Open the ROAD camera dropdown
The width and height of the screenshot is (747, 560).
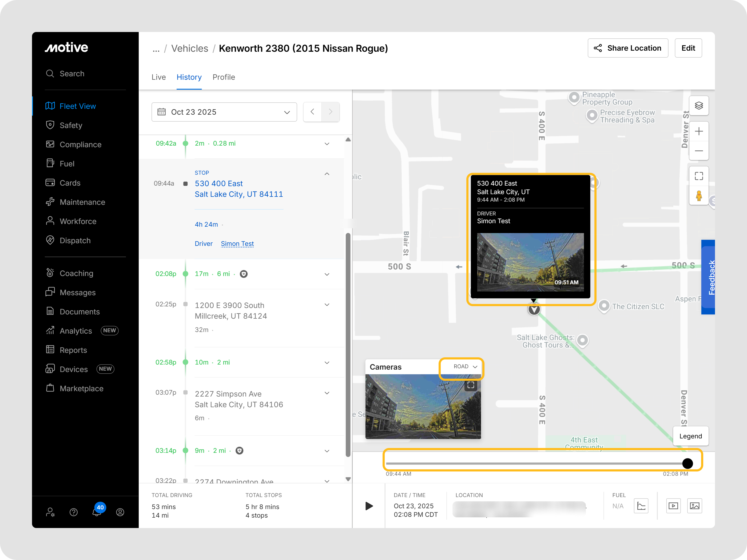click(x=465, y=367)
